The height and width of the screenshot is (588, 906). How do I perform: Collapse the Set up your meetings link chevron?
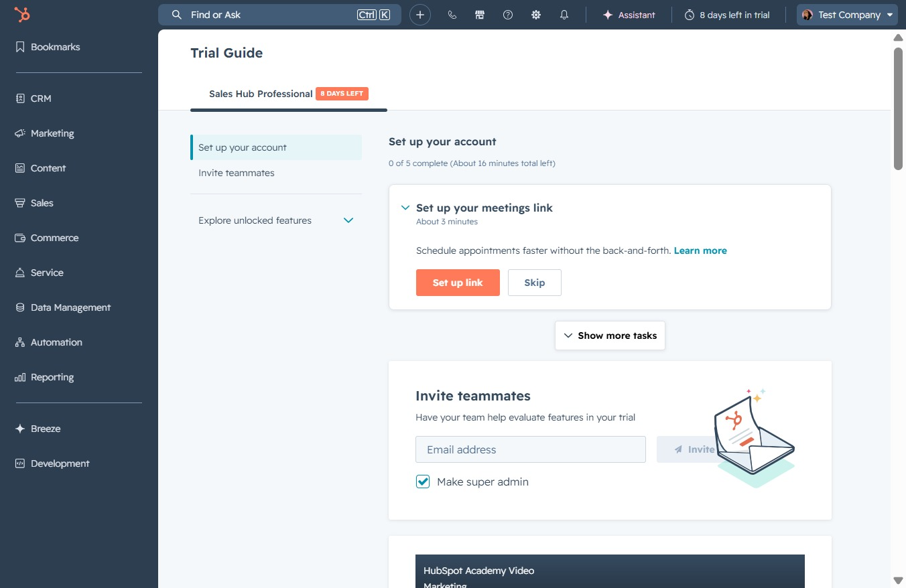click(x=405, y=208)
